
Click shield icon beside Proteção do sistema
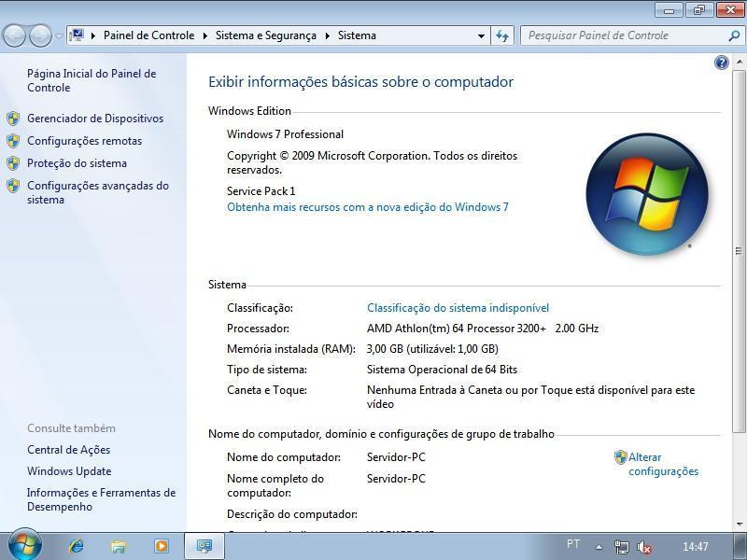point(13,163)
